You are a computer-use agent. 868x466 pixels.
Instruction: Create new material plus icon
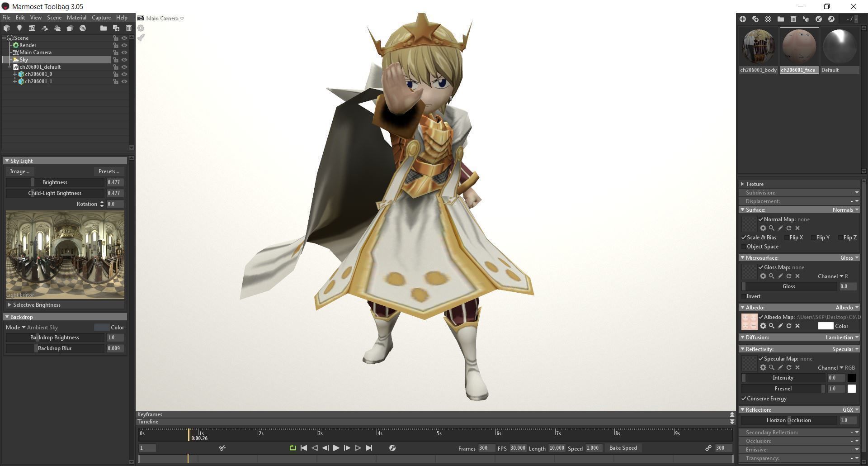pos(743,19)
